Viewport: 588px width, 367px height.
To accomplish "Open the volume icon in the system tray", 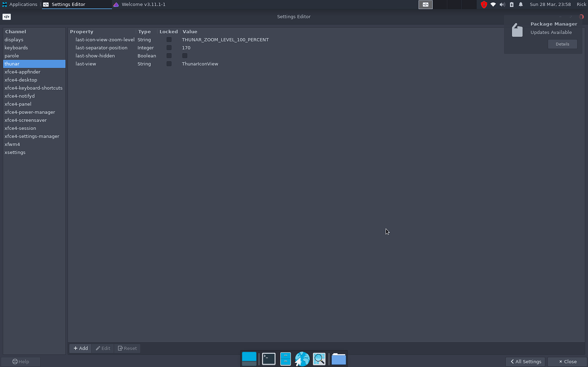I will tap(502, 4).
